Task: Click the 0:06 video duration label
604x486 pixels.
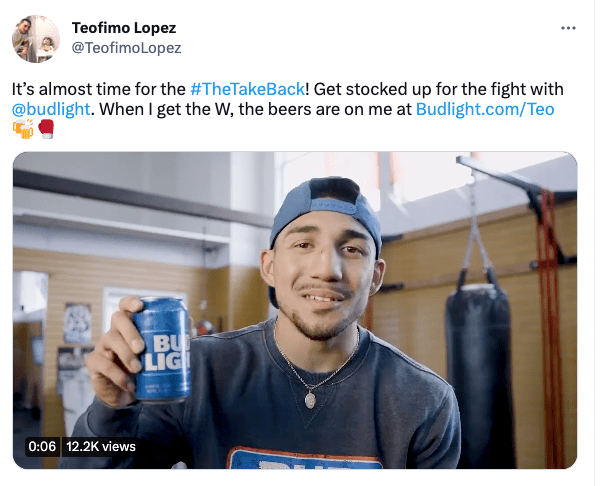Action: pos(42,446)
